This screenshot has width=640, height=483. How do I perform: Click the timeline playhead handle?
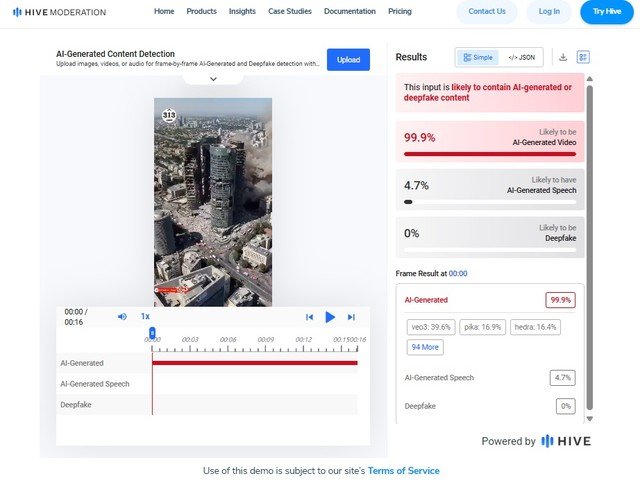tap(152, 332)
